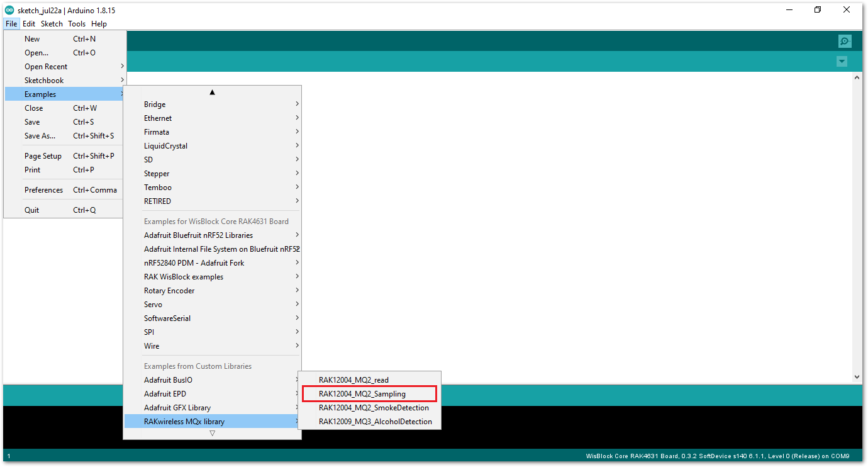Open Rotary Encoder examples
The height and width of the screenshot is (467, 868).
pyautogui.click(x=213, y=291)
